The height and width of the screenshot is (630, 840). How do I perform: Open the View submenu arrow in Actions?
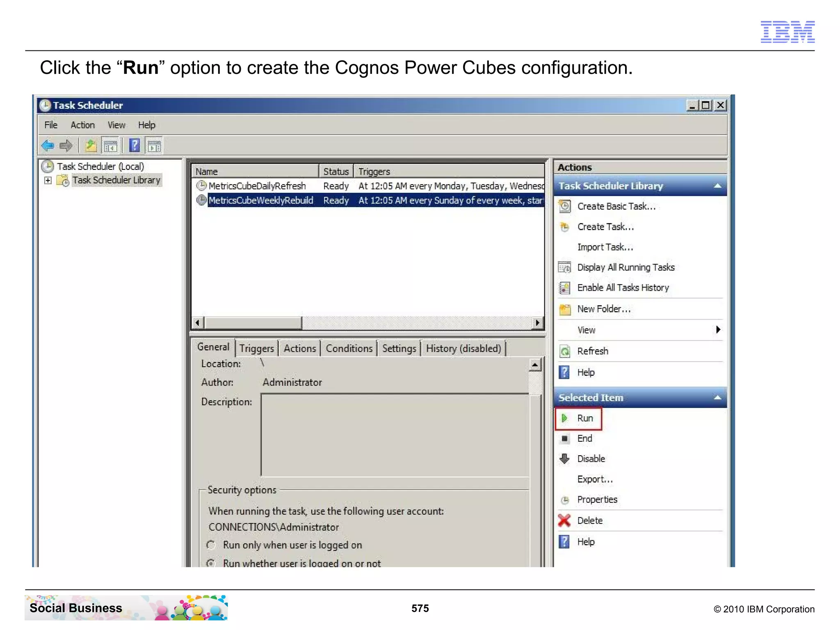tap(718, 330)
